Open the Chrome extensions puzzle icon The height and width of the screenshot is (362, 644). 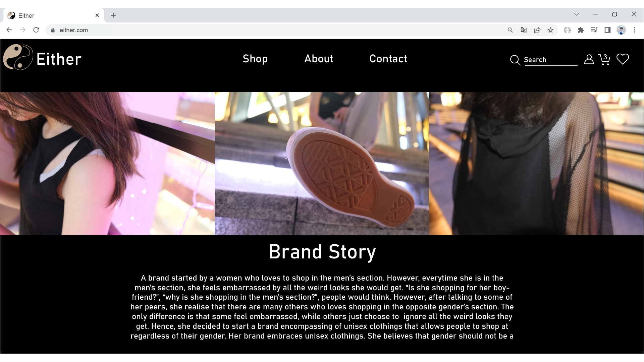pos(581,30)
